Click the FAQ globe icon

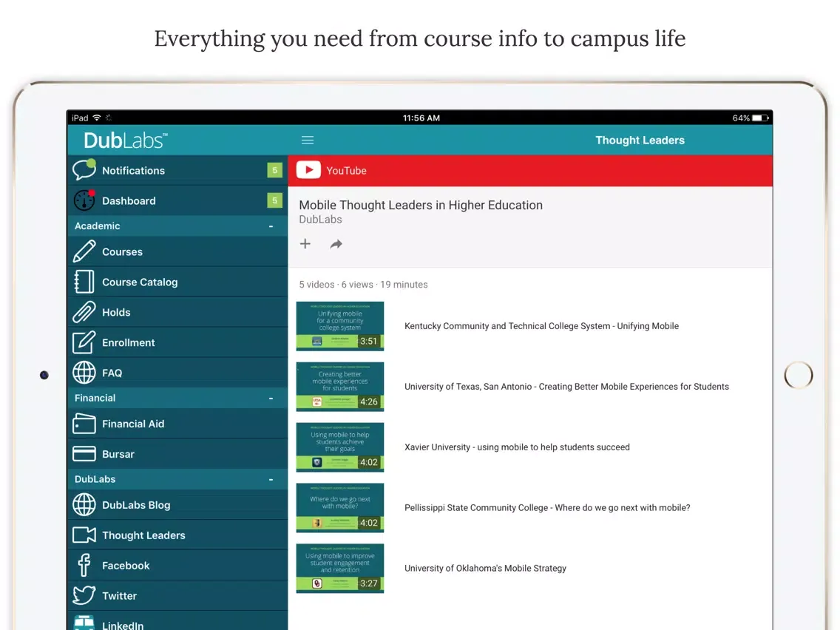(x=84, y=373)
